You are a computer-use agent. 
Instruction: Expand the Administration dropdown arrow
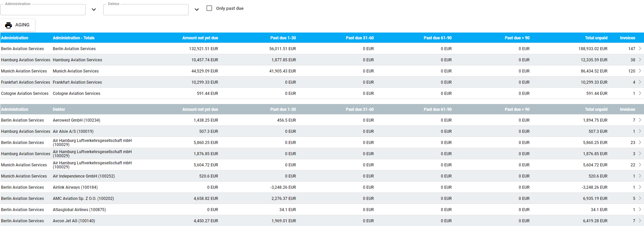tap(94, 9)
